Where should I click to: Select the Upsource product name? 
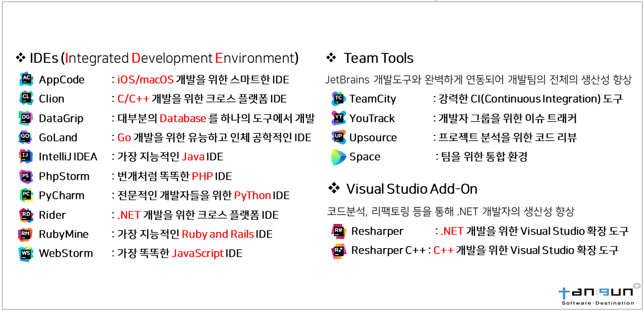373,137
